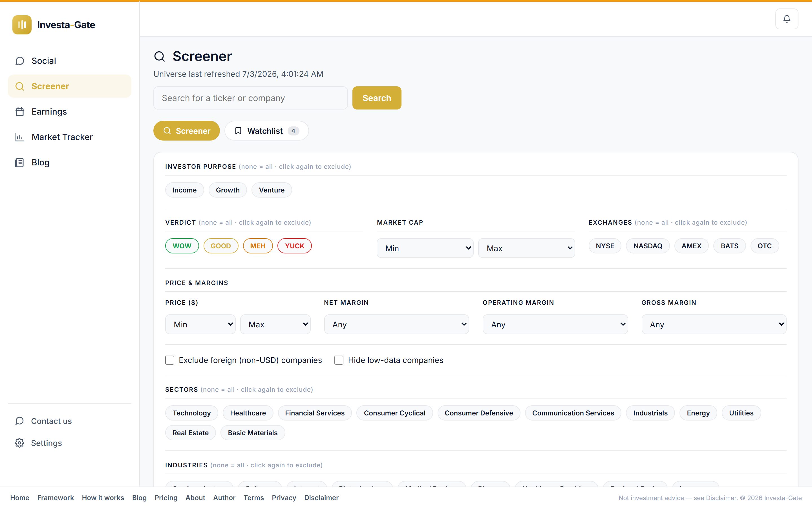Click the Contact us bubble icon
The width and height of the screenshot is (812, 508).
coord(19,421)
